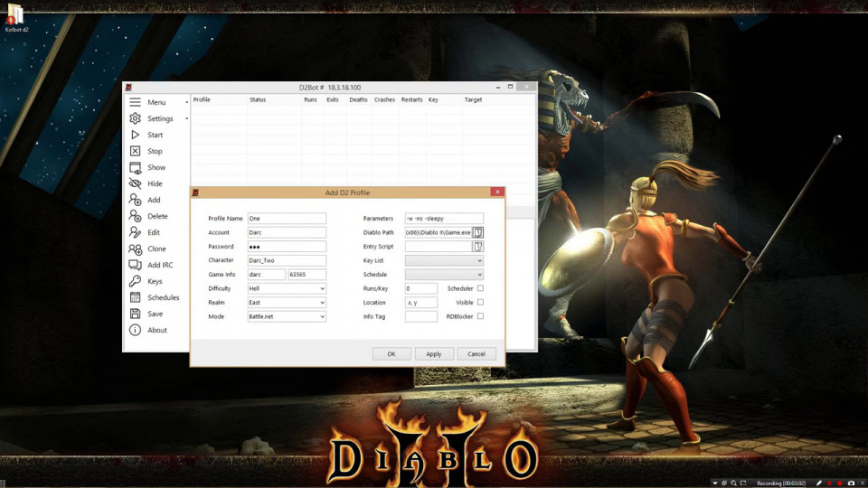Open Settings gear in D2Bot sidebar
Screen dimensions: 868x488
[x=135, y=118]
